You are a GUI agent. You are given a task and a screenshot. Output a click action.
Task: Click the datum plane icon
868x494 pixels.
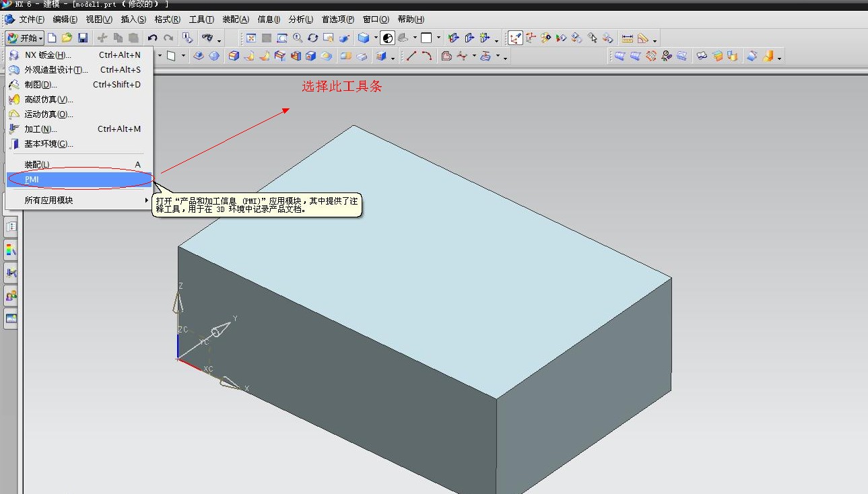coord(172,56)
